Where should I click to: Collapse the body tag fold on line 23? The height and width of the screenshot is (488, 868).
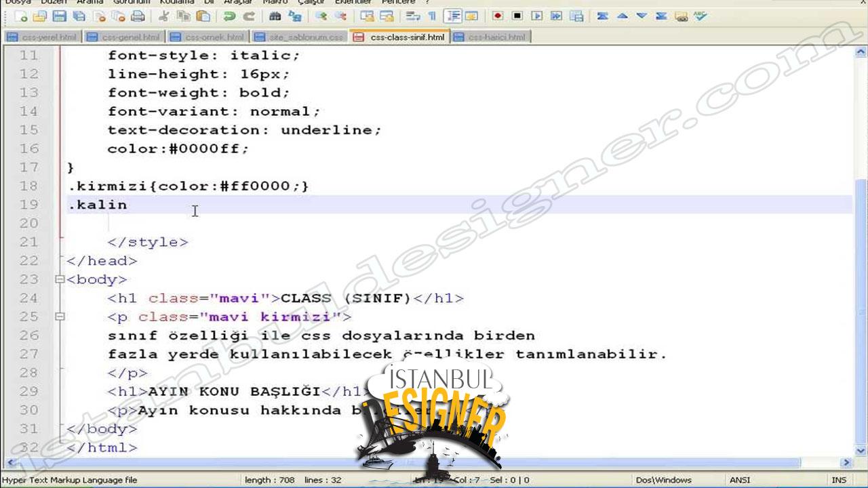click(60, 279)
